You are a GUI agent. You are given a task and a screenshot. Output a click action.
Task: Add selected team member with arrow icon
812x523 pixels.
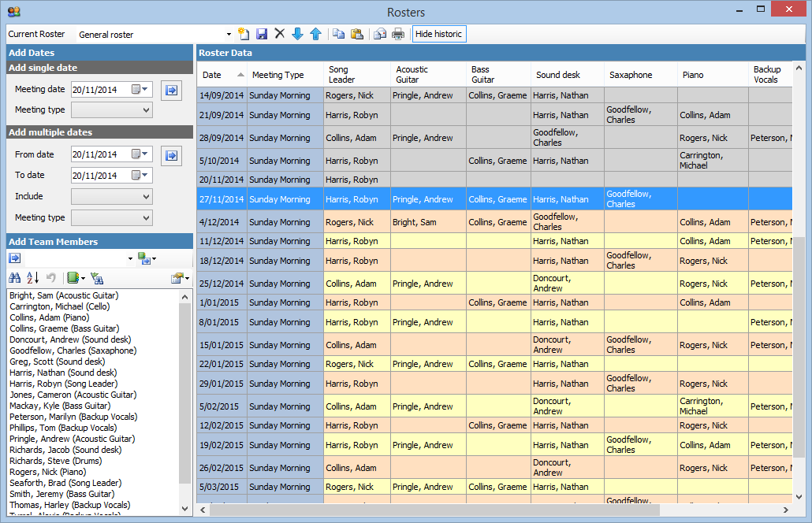pyautogui.click(x=14, y=258)
